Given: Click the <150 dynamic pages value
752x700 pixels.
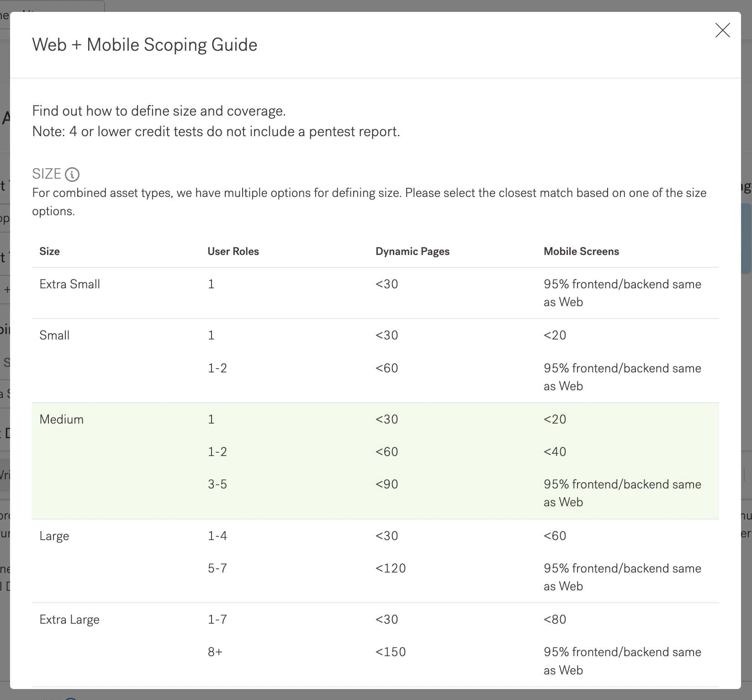Looking at the screenshot, I should point(391,652).
